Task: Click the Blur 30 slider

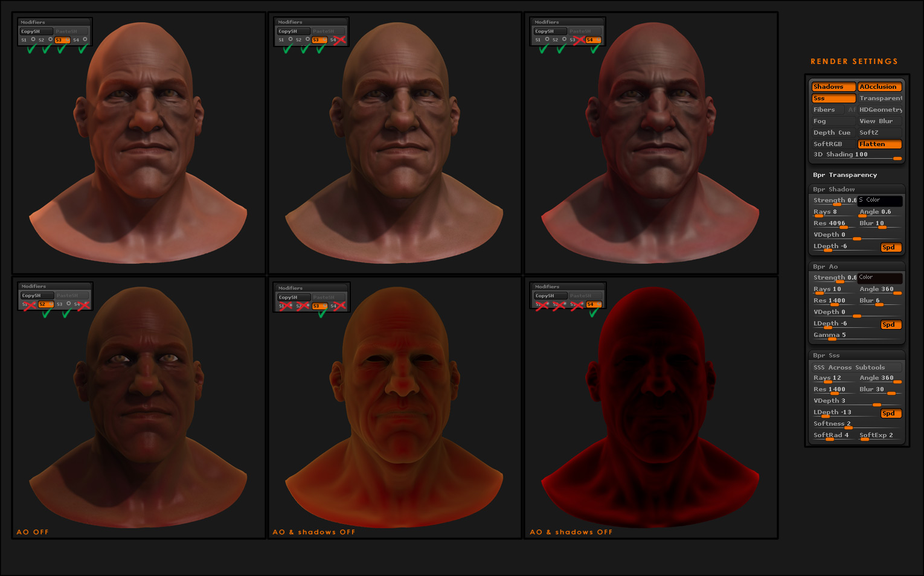Action: [x=879, y=389]
